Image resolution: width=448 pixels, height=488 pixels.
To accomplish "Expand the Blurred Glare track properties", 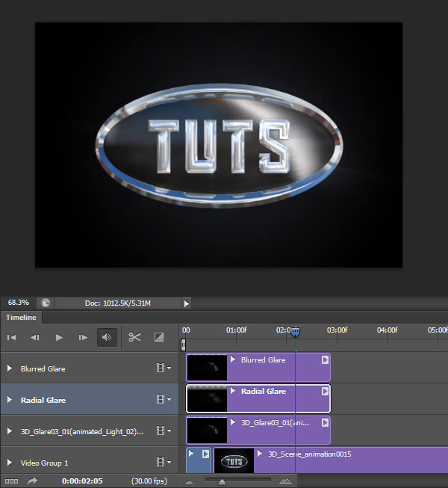I will [x=10, y=368].
